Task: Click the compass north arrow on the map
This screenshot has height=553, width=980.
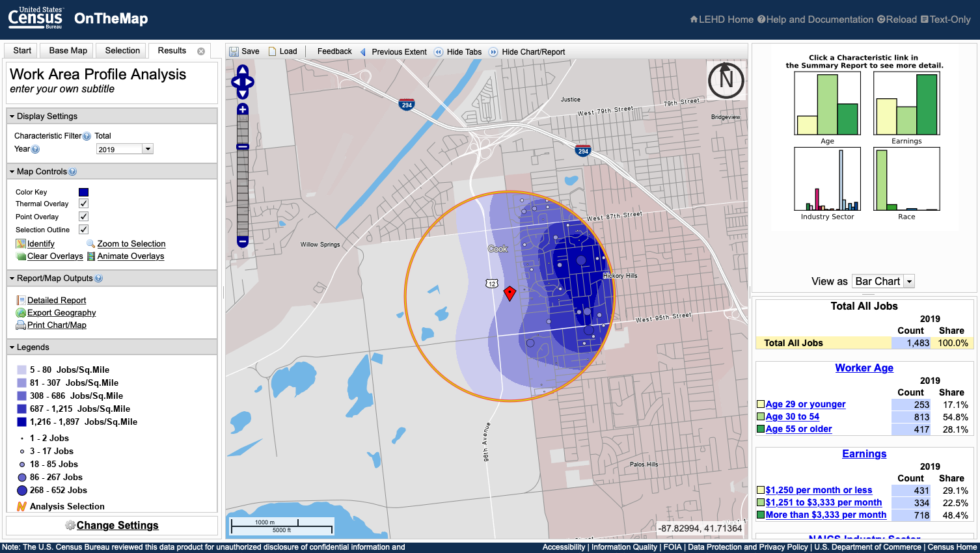Action: click(726, 81)
